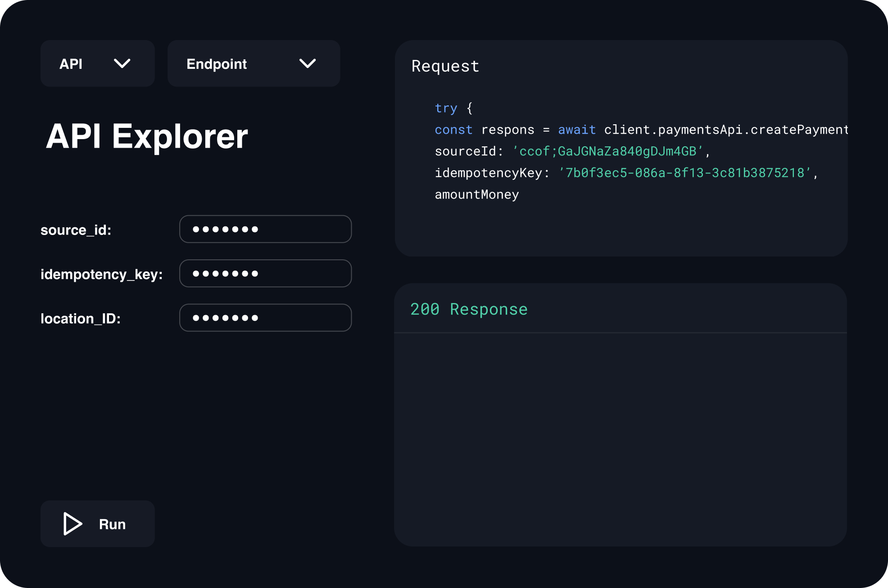
Task: Click inside the location_ID input field
Action: coord(265,317)
